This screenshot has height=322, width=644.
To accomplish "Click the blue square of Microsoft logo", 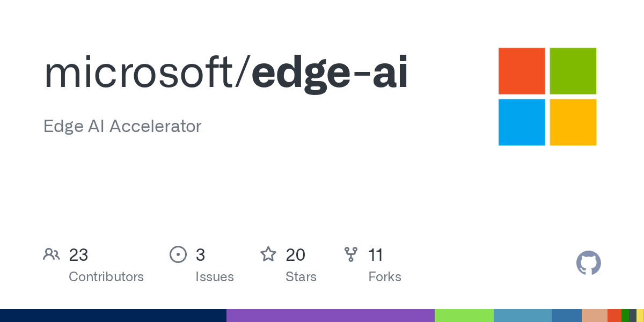I will 522,122.
